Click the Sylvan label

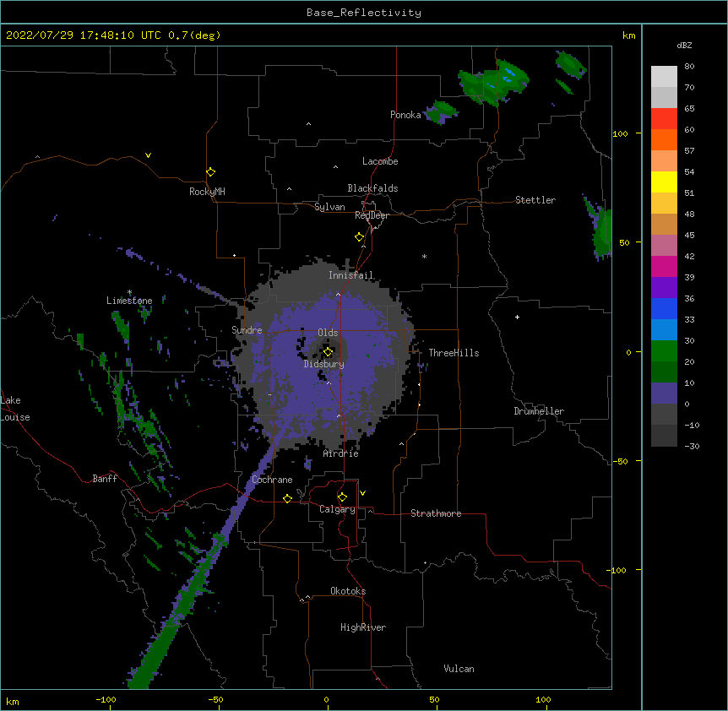[329, 207]
